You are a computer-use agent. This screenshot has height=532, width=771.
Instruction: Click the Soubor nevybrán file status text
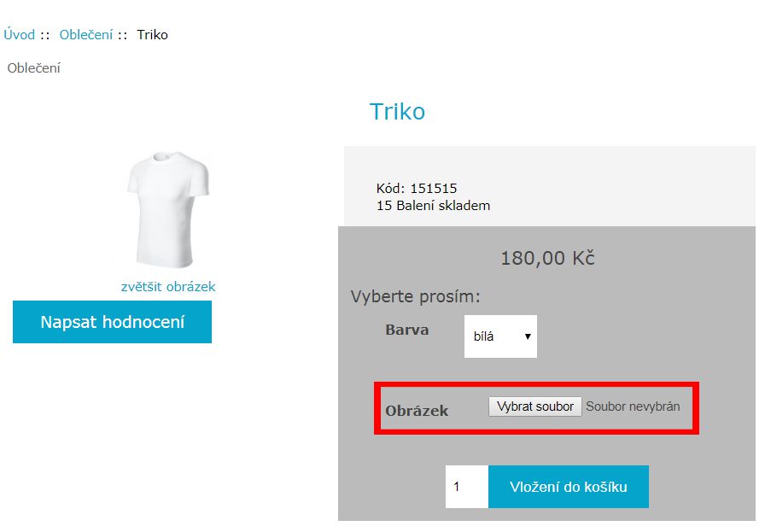point(633,406)
